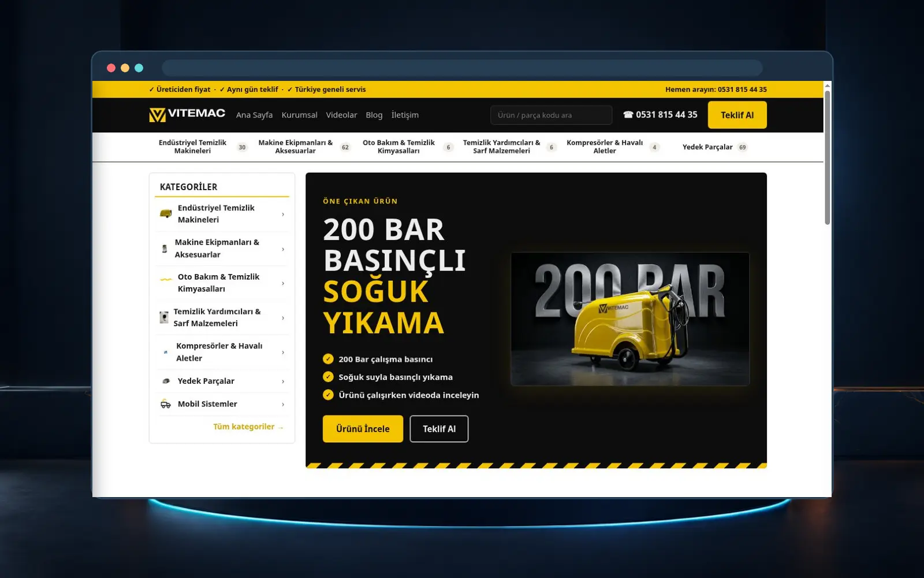Select Temizlik Yardımcıları & Sarf Malzemeleri top category
This screenshot has height=578, width=924.
501,147
